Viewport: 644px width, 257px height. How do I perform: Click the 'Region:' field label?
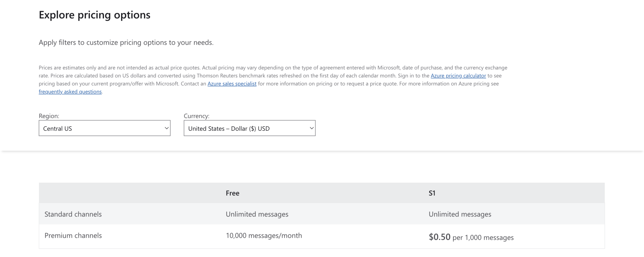[49, 116]
